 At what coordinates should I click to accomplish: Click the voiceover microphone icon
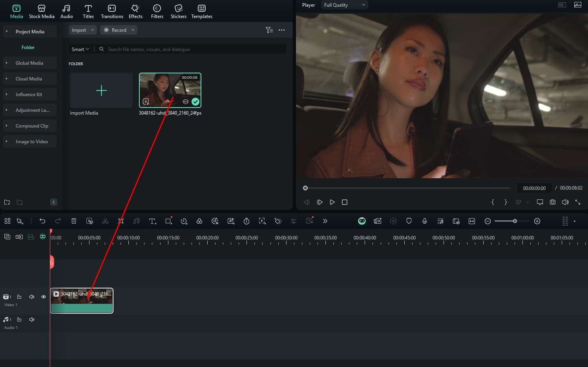tap(425, 221)
